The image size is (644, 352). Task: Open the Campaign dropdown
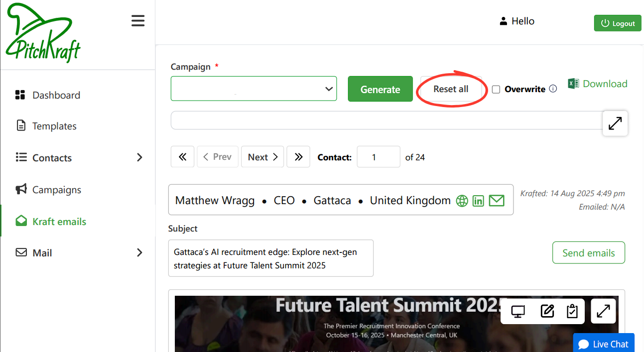pyautogui.click(x=254, y=89)
